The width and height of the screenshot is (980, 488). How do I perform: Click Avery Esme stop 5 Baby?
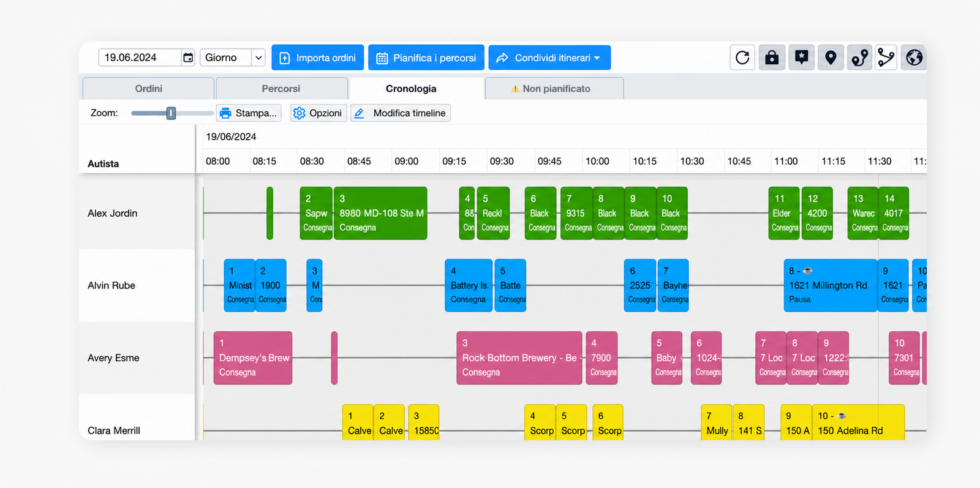pos(667,358)
